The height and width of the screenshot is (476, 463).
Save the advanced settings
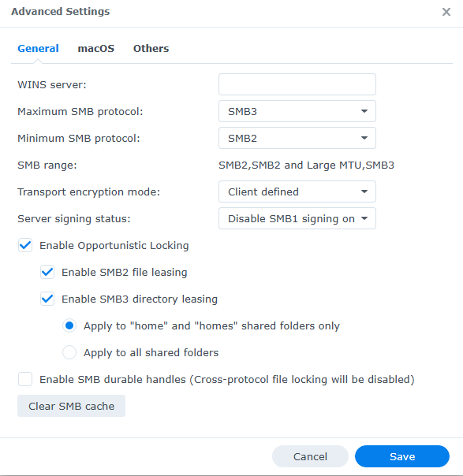point(402,456)
